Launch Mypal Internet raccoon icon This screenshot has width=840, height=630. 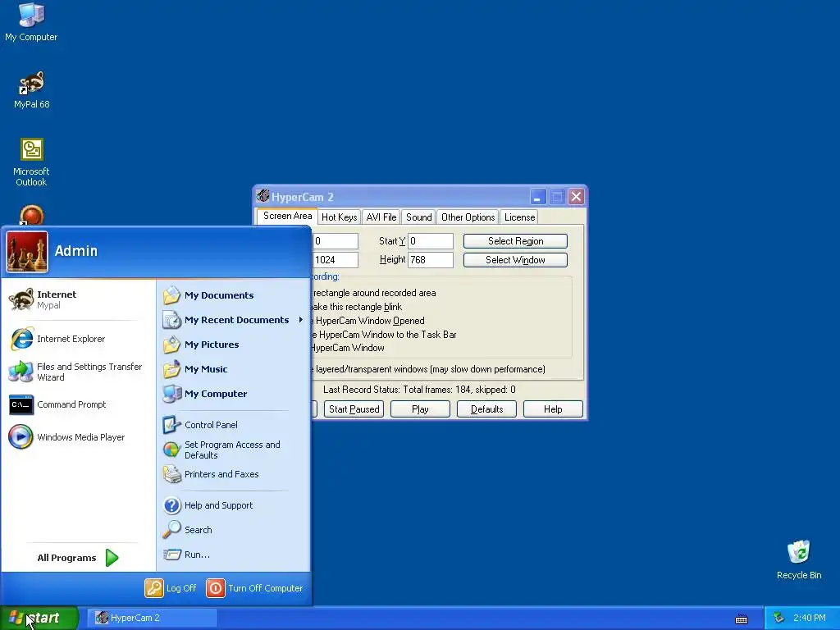coord(21,299)
